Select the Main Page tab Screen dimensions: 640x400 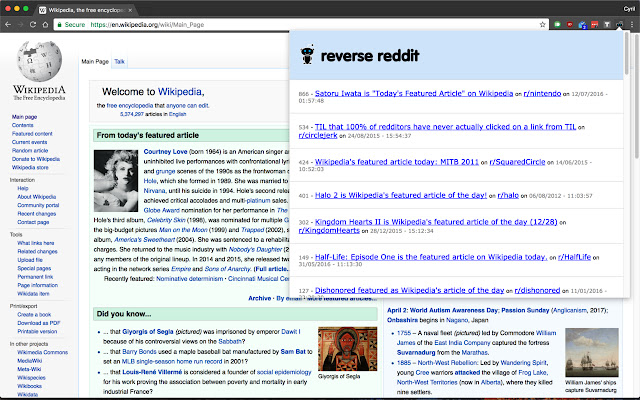(95, 62)
